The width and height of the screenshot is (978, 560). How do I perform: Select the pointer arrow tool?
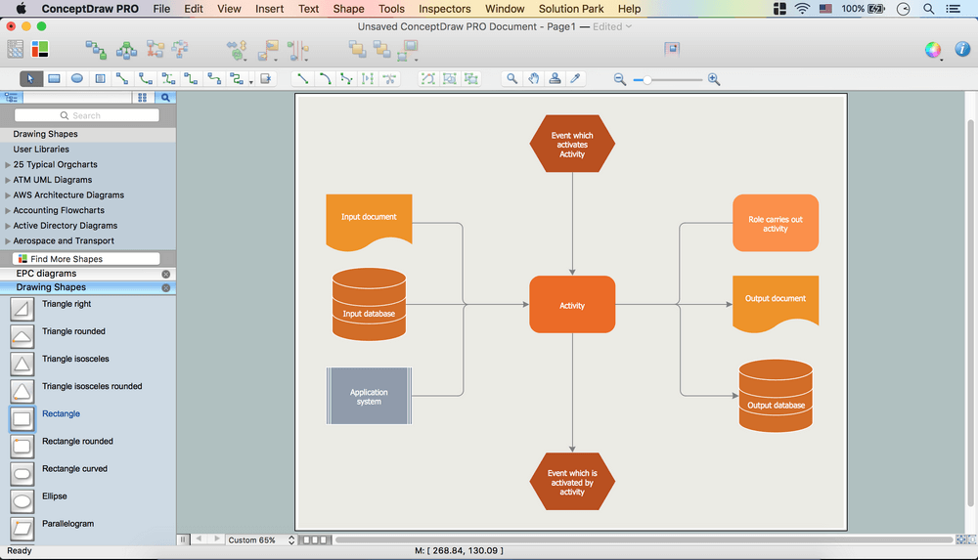[30, 79]
